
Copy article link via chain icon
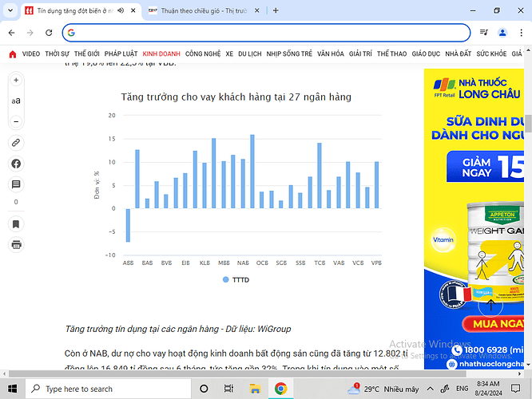click(16, 143)
